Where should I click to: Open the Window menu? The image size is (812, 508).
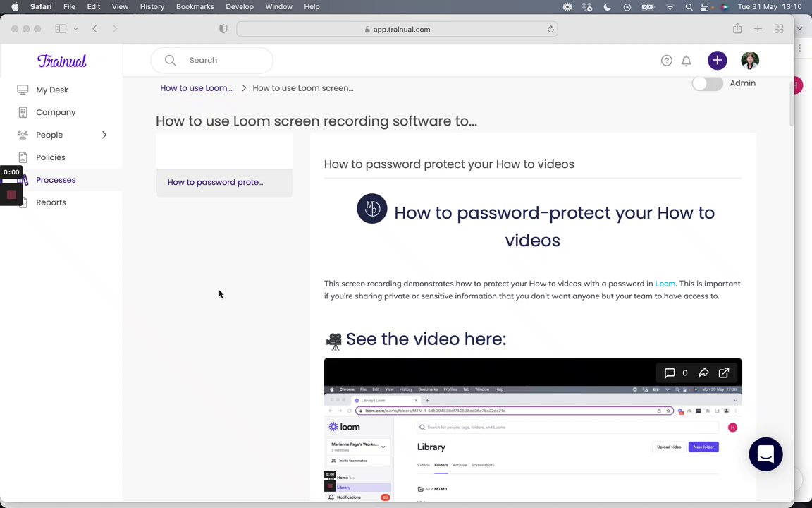click(278, 7)
